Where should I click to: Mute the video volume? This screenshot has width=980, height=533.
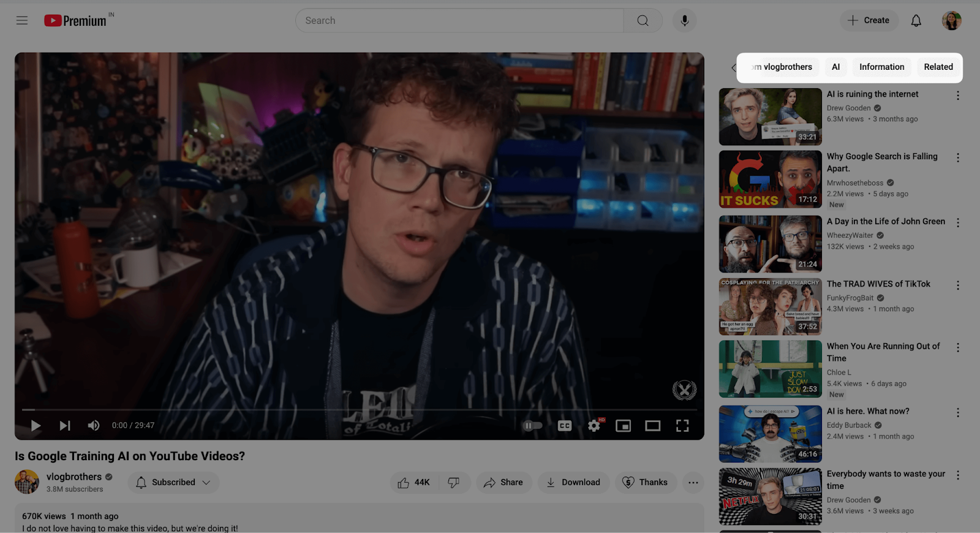click(x=94, y=425)
